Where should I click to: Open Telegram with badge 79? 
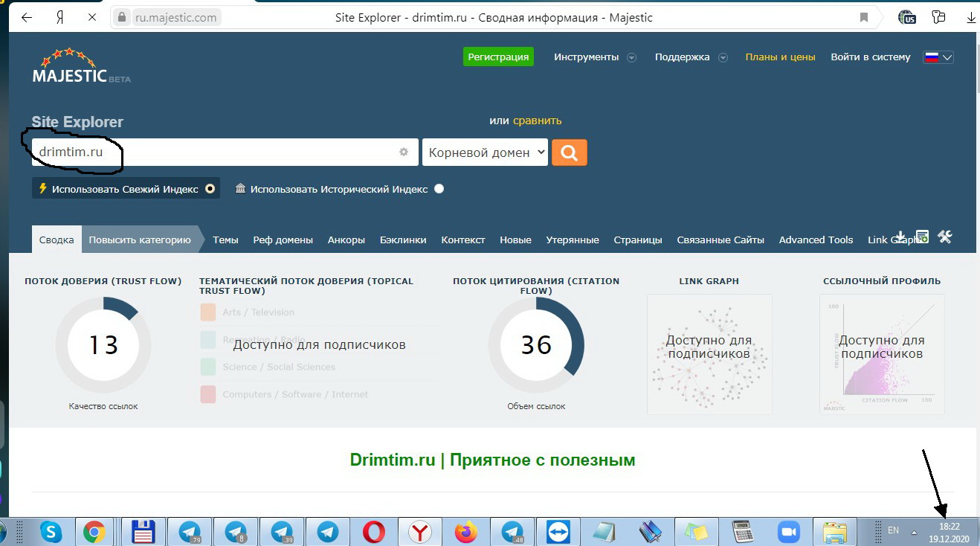tap(190, 532)
